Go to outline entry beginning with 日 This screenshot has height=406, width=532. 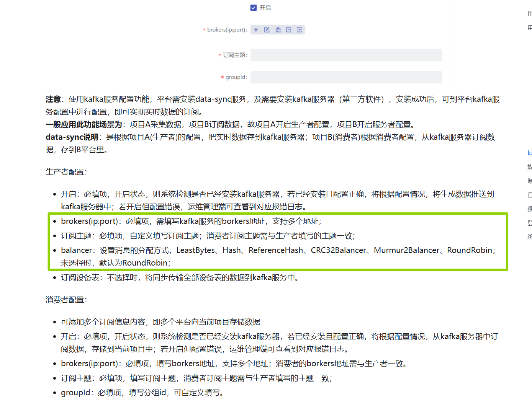529,195
